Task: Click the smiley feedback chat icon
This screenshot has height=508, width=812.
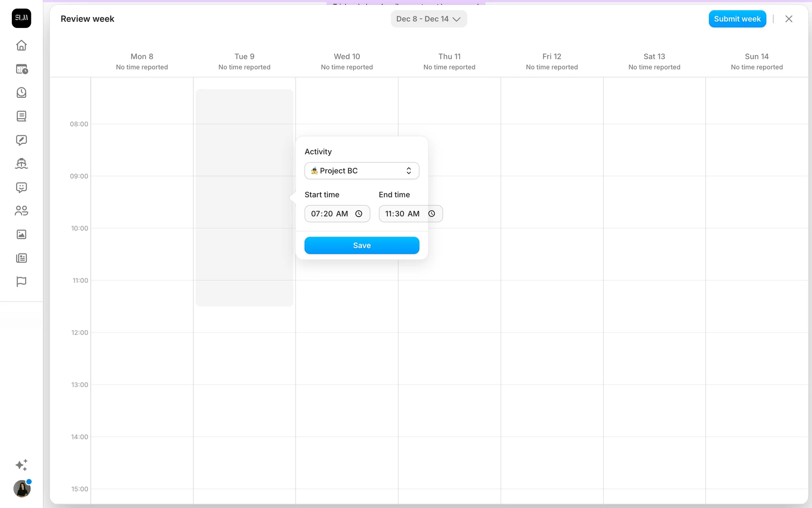Action: click(21, 187)
